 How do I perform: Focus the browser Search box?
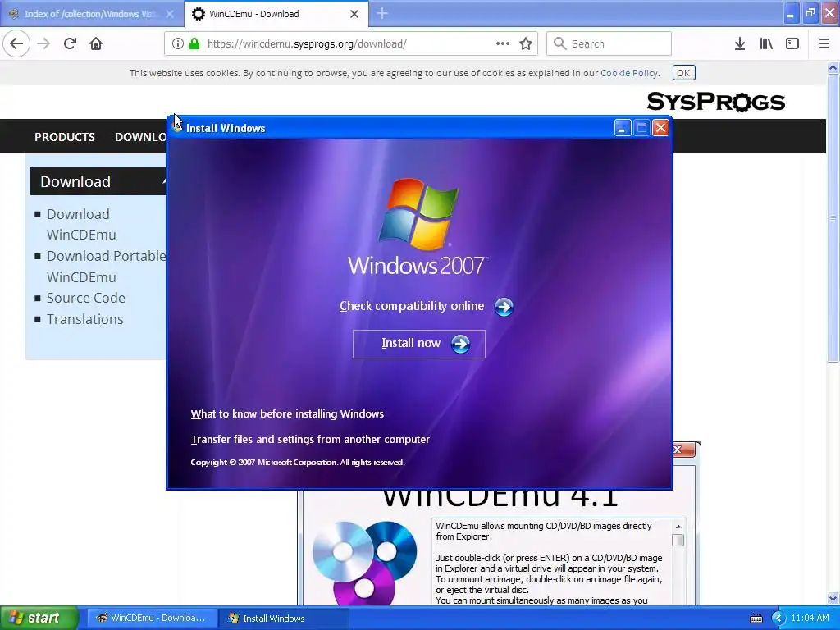pos(609,43)
